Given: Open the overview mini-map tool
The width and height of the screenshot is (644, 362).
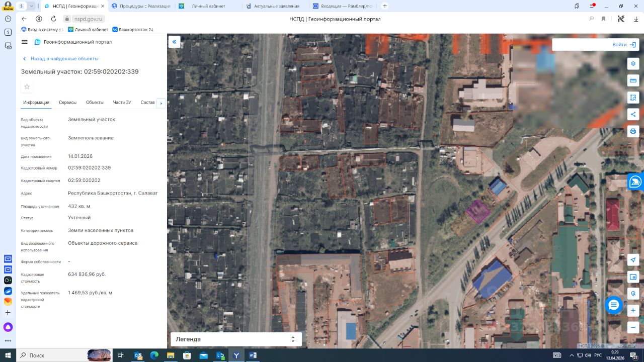Looking at the screenshot, I should point(633,277).
